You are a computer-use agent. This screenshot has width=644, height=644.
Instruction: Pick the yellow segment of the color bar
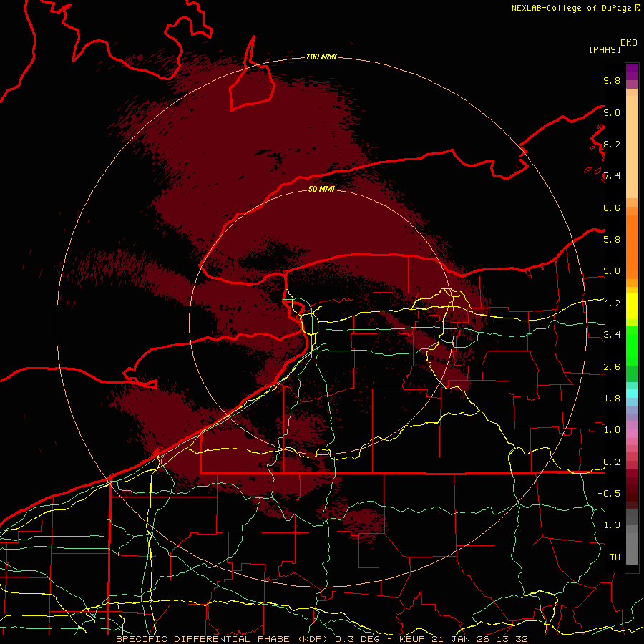[x=632, y=306]
